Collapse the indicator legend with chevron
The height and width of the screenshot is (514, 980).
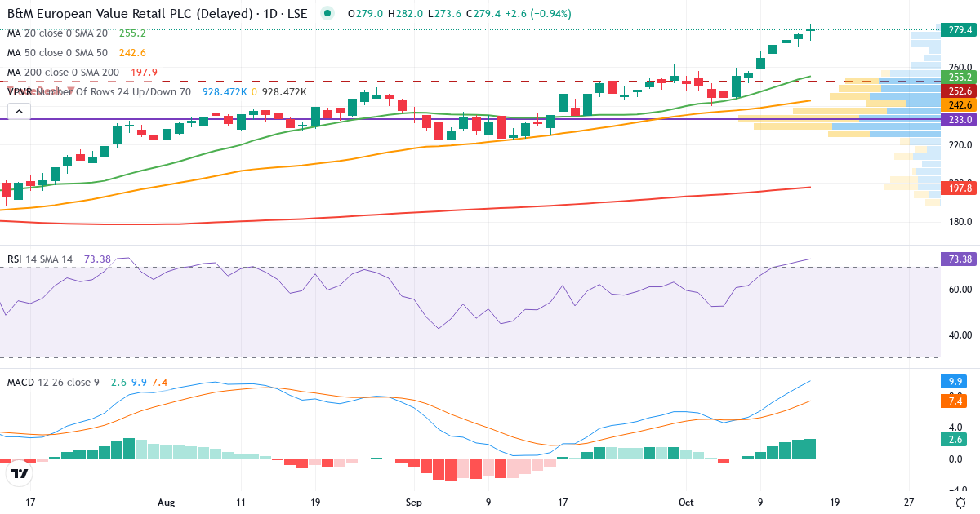click(20, 112)
